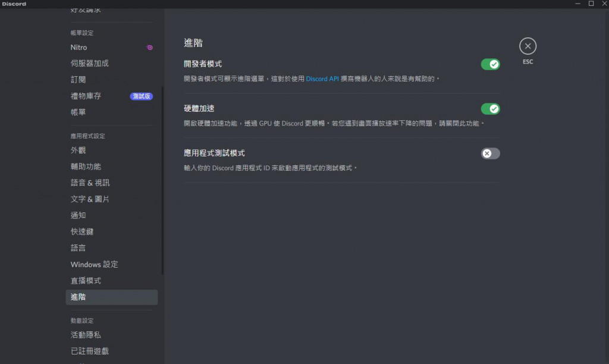Enable the 應用程式測試模式 toggle
Image resolution: width=609 pixels, height=364 pixels.
point(490,153)
